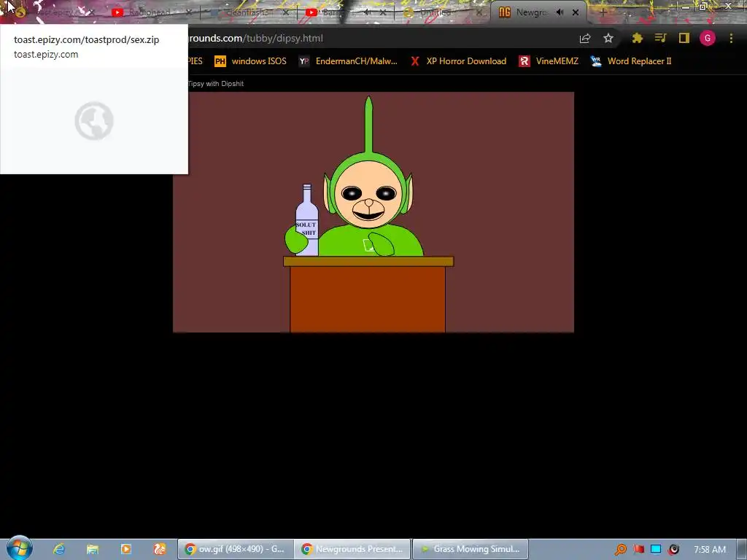Click the share page icon in address bar
This screenshot has width=747, height=560.
585,39
